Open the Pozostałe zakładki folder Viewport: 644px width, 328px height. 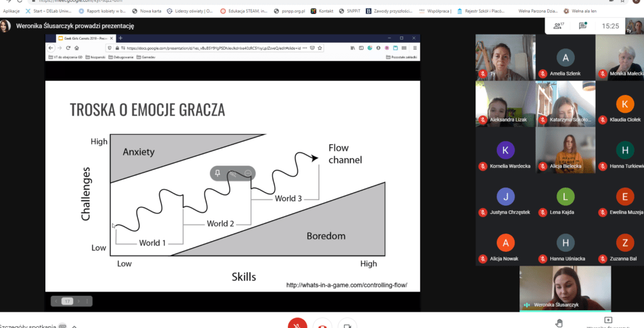(x=402, y=57)
